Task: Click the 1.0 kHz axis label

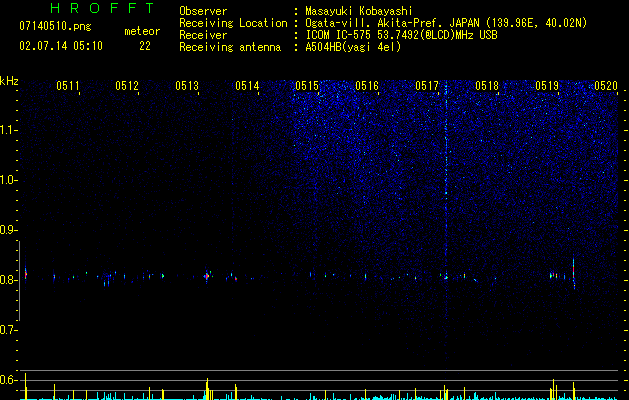Action: pyautogui.click(x=8, y=180)
